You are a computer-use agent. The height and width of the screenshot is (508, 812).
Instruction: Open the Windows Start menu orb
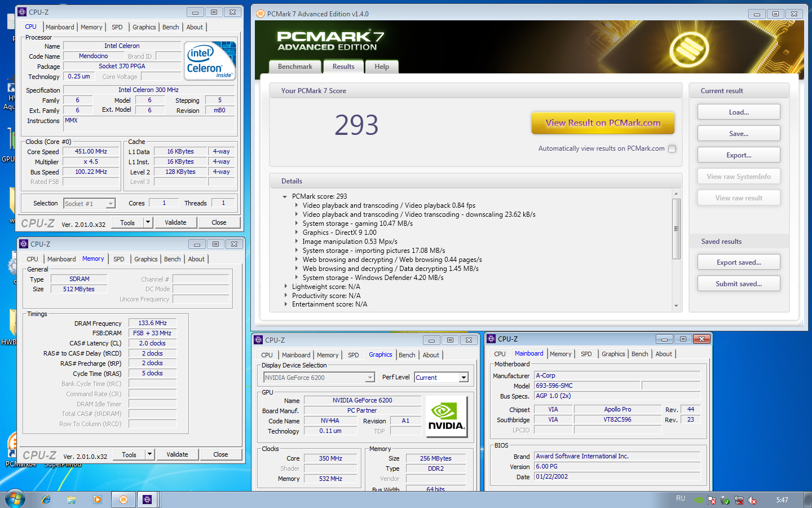tap(15, 499)
